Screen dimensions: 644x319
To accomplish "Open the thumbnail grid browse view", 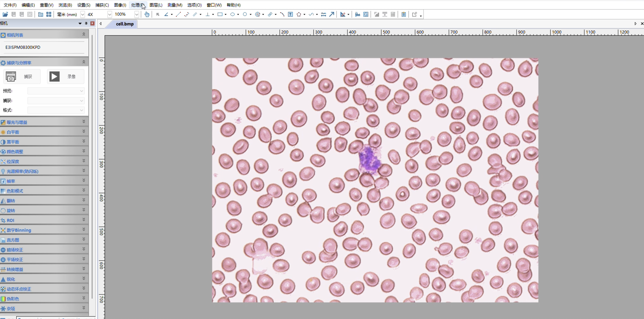I will tap(49, 14).
